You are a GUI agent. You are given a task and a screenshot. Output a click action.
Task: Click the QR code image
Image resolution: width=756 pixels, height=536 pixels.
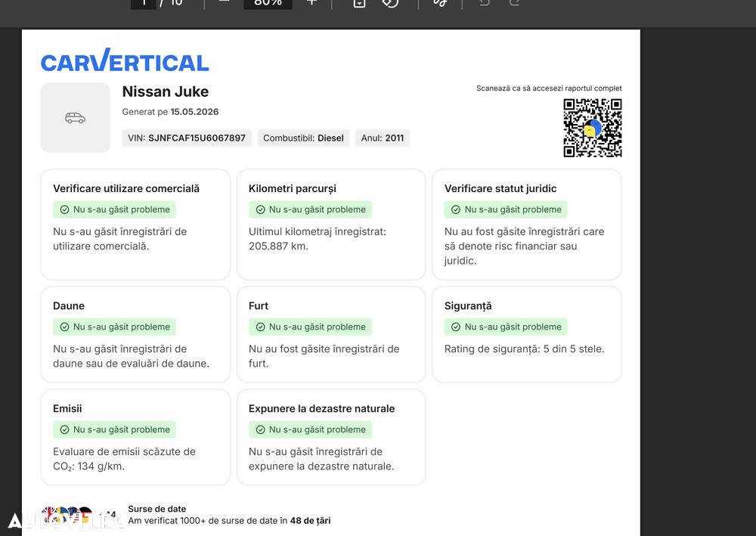coord(593,128)
